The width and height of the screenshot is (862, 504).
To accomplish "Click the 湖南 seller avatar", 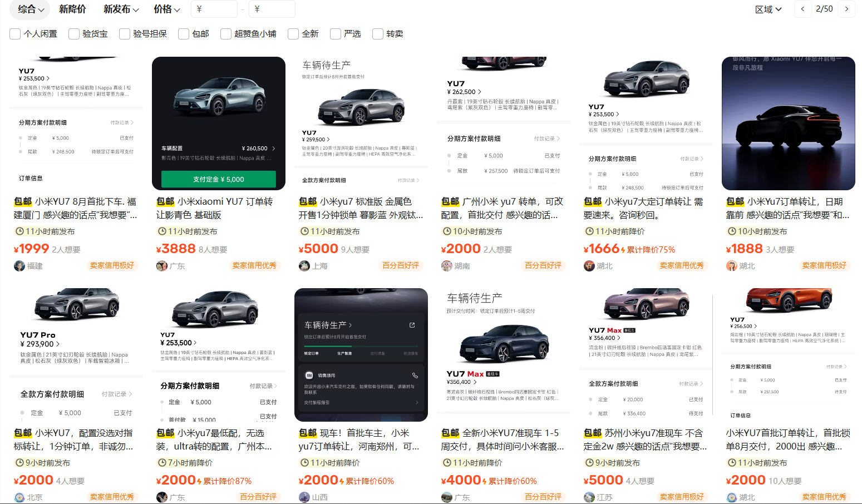I will click(x=447, y=266).
